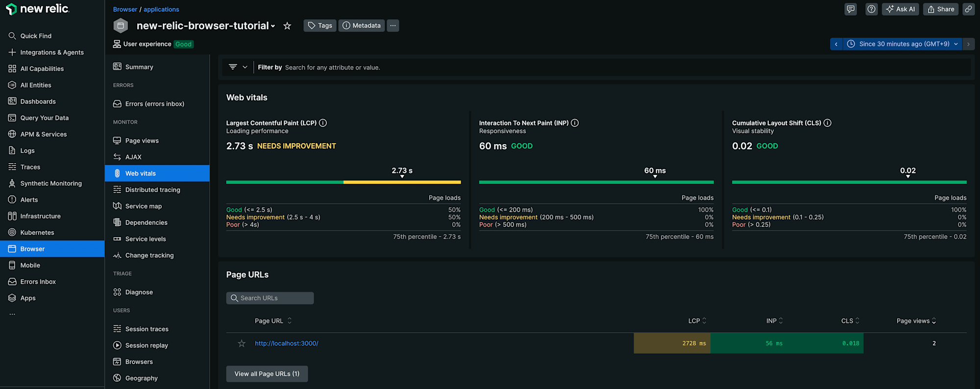Open Tags button
Image resolution: width=980 pixels, height=389 pixels.
[320, 25]
